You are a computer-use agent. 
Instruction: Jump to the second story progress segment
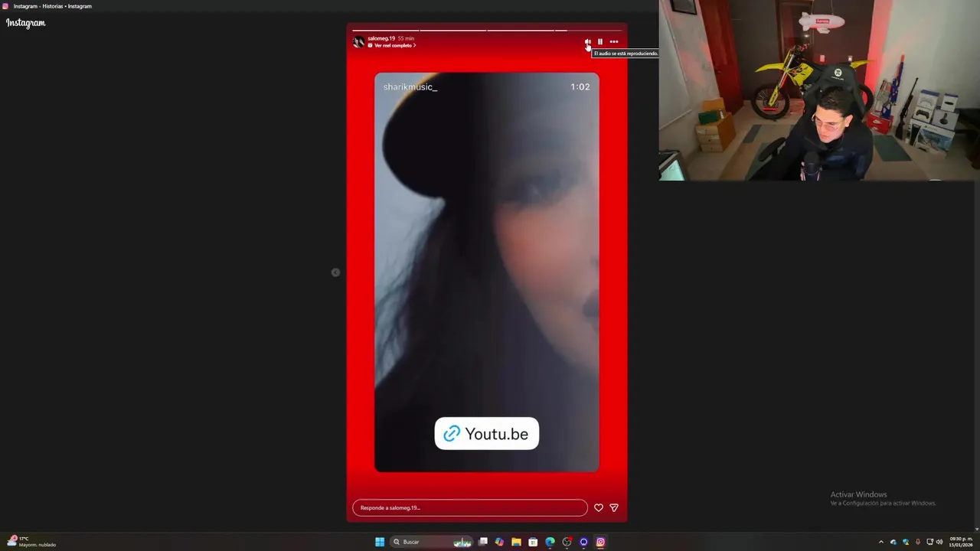pyautogui.click(x=452, y=31)
